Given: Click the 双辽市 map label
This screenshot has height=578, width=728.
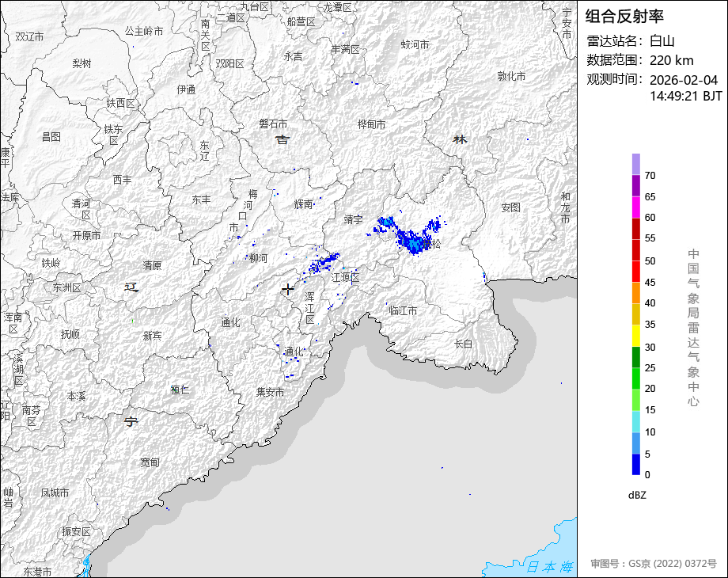Looking at the screenshot, I should point(29,36).
